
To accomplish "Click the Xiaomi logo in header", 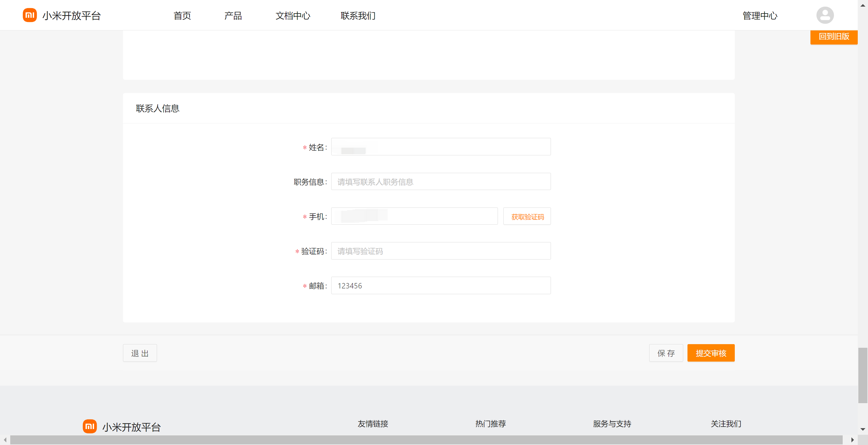I will 30,15.
